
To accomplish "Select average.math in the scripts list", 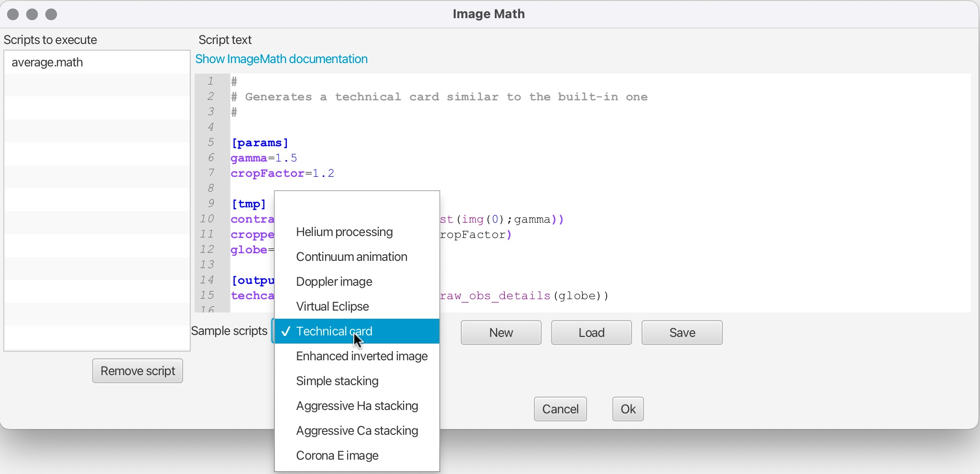I will 97,62.
